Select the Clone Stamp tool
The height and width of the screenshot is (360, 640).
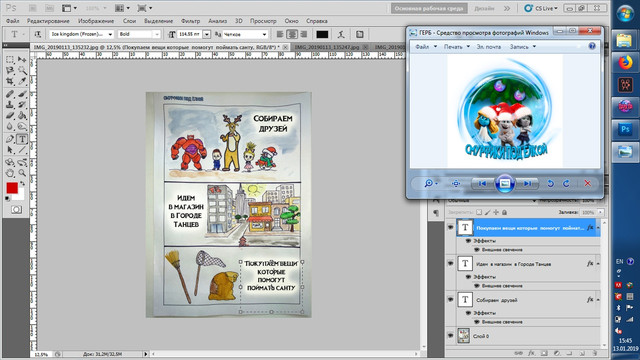click(10, 105)
